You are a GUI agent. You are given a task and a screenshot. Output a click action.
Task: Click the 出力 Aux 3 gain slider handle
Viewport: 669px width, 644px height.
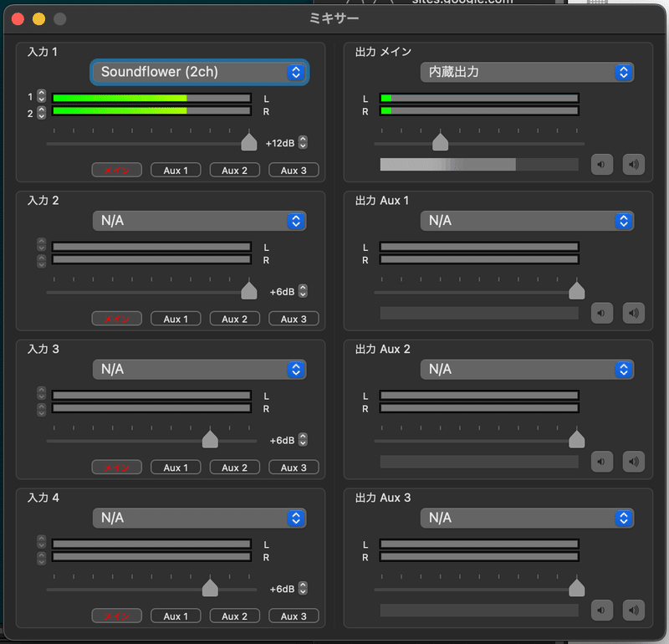[577, 588]
